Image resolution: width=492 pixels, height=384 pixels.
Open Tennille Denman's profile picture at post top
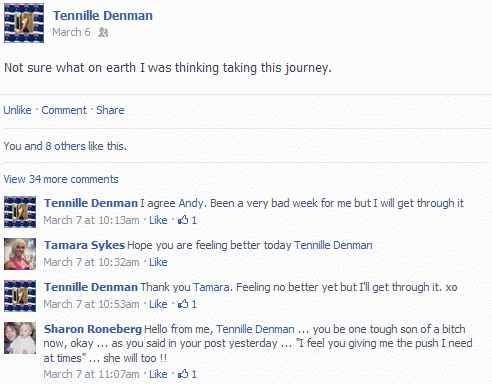coord(24,23)
